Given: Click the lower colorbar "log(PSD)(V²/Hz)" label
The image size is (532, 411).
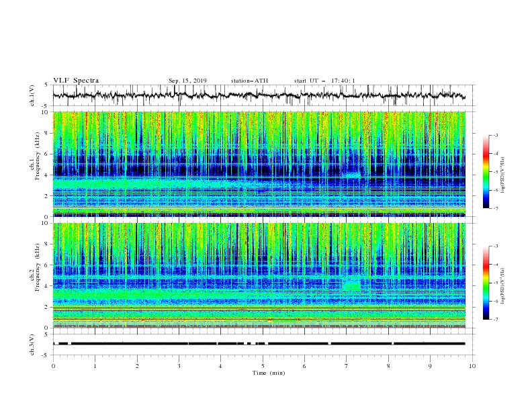Looking at the screenshot, I should (x=502, y=286).
